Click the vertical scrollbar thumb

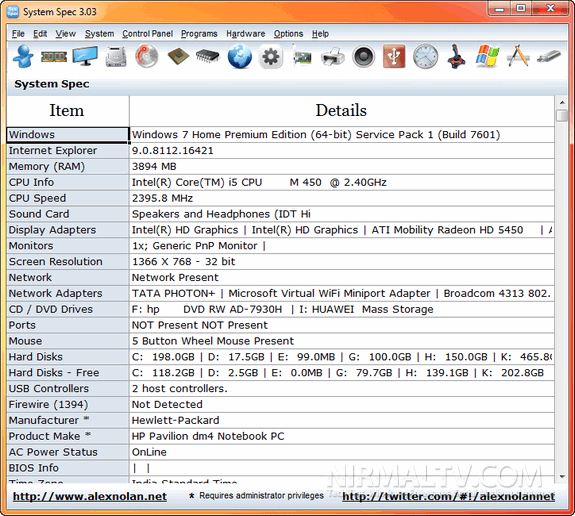[x=562, y=115]
